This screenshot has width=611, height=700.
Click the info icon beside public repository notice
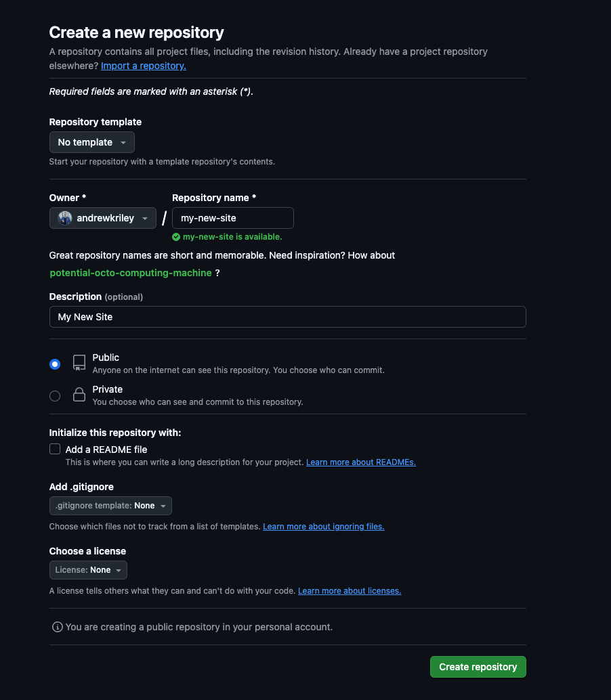point(58,627)
